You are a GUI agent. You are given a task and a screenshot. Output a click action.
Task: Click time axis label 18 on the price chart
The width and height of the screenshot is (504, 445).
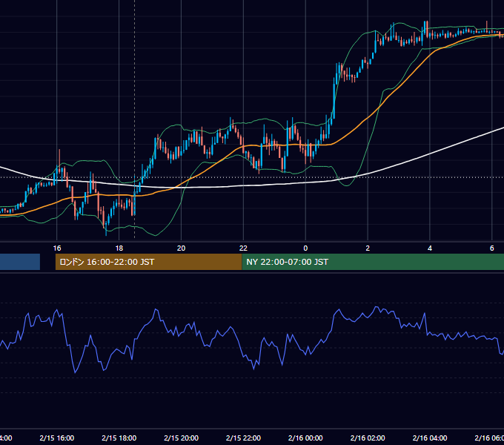pos(119,248)
